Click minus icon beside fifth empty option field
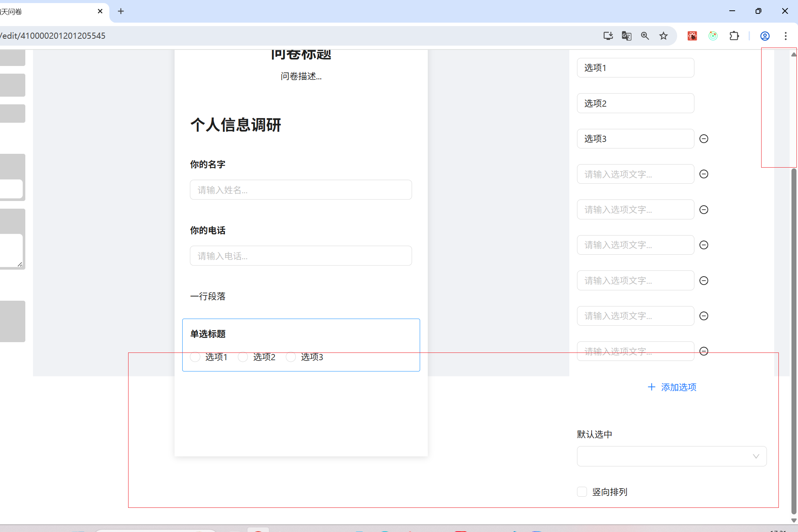The height and width of the screenshot is (532, 798). tap(704, 316)
